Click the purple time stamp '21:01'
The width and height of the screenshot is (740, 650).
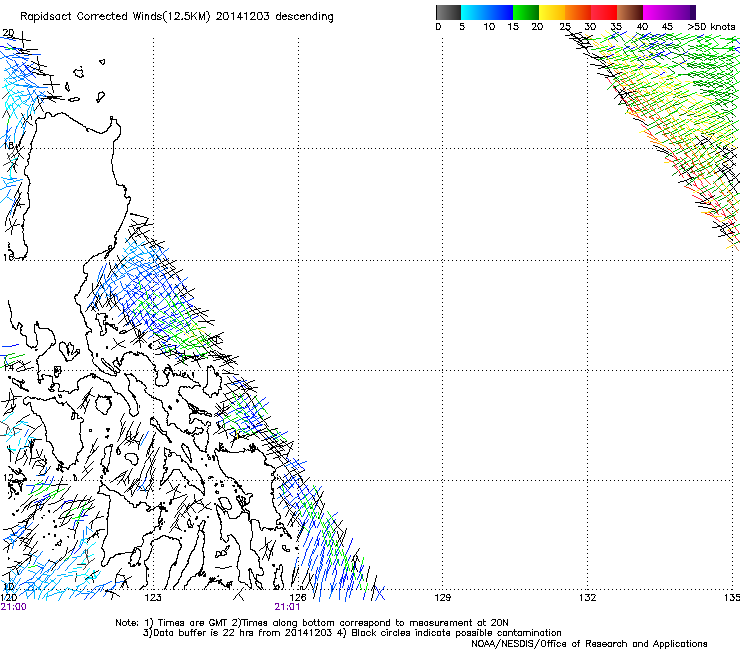[x=287, y=607]
